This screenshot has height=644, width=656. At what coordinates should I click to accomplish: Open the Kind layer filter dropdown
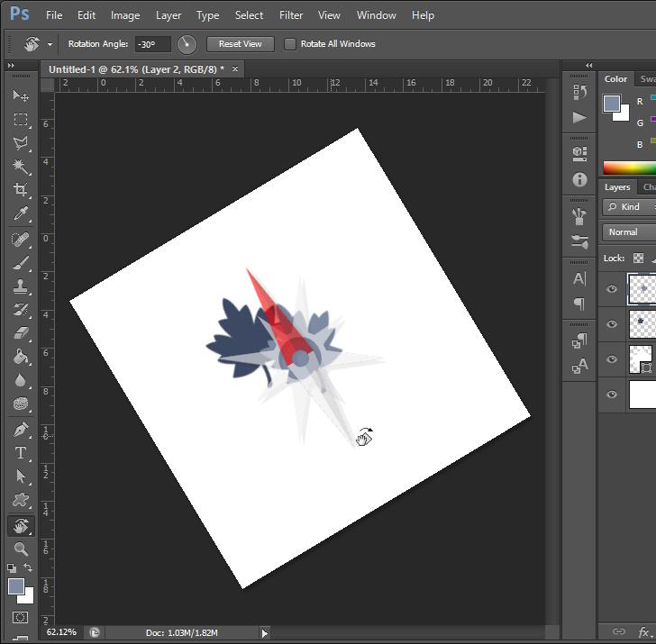pos(629,206)
